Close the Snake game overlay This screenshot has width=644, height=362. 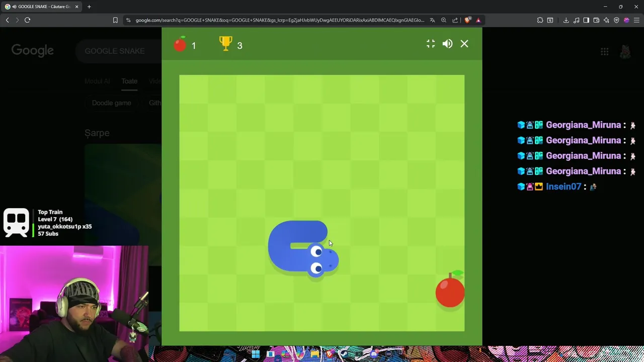[464, 44]
